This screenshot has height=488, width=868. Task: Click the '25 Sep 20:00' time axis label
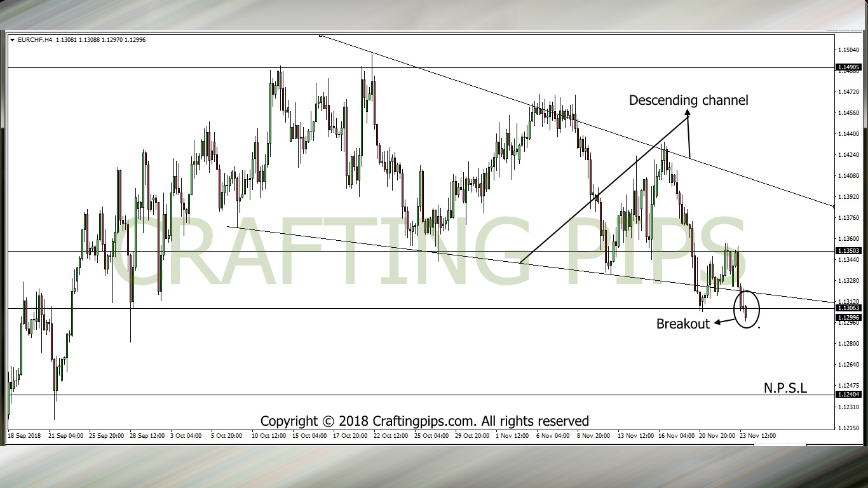click(x=107, y=436)
